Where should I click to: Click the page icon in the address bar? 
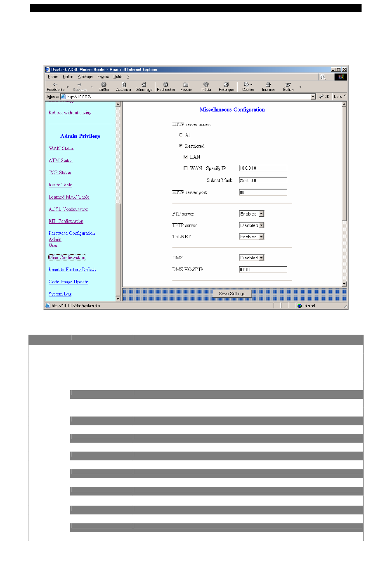(64, 97)
